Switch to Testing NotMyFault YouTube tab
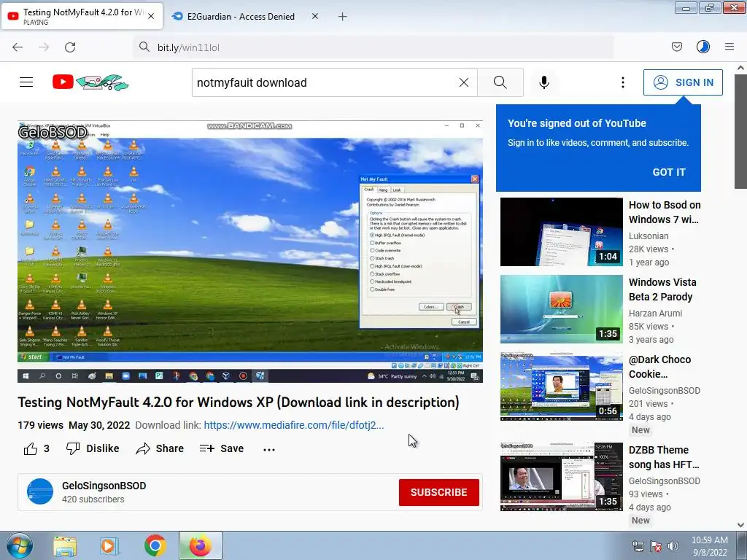 click(82, 16)
